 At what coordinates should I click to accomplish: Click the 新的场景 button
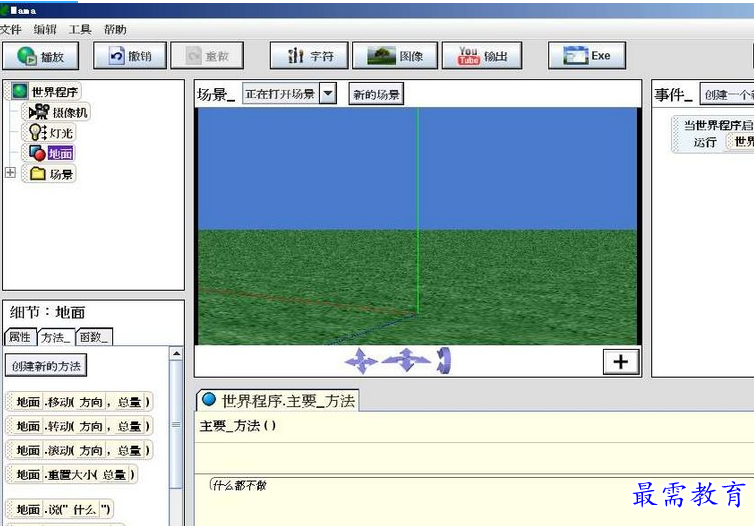pos(376,94)
